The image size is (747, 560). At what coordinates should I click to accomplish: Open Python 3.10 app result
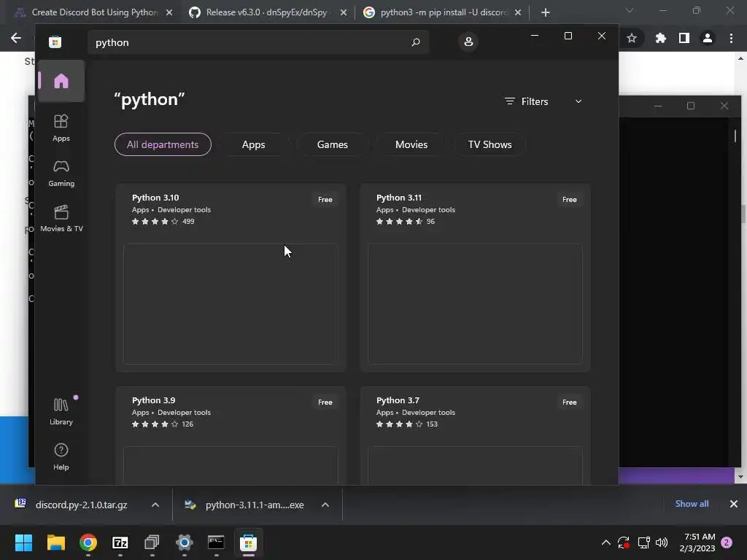click(x=231, y=277)
